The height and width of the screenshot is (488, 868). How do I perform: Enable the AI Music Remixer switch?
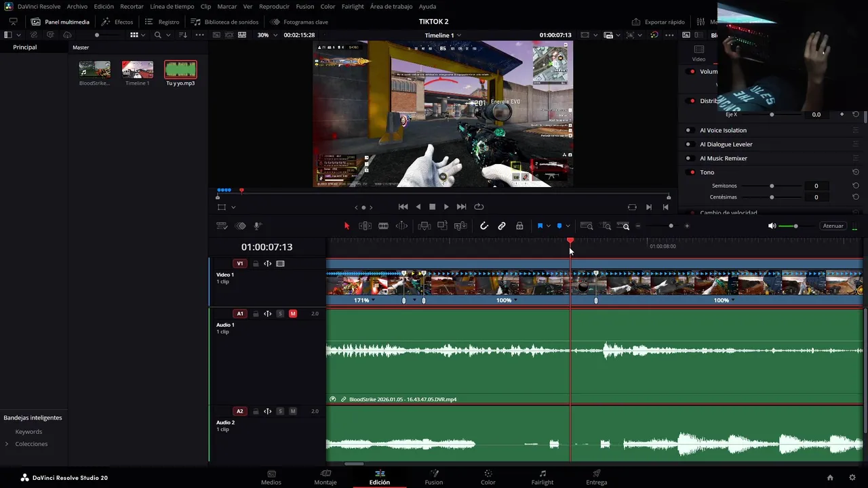click(692, 159)
